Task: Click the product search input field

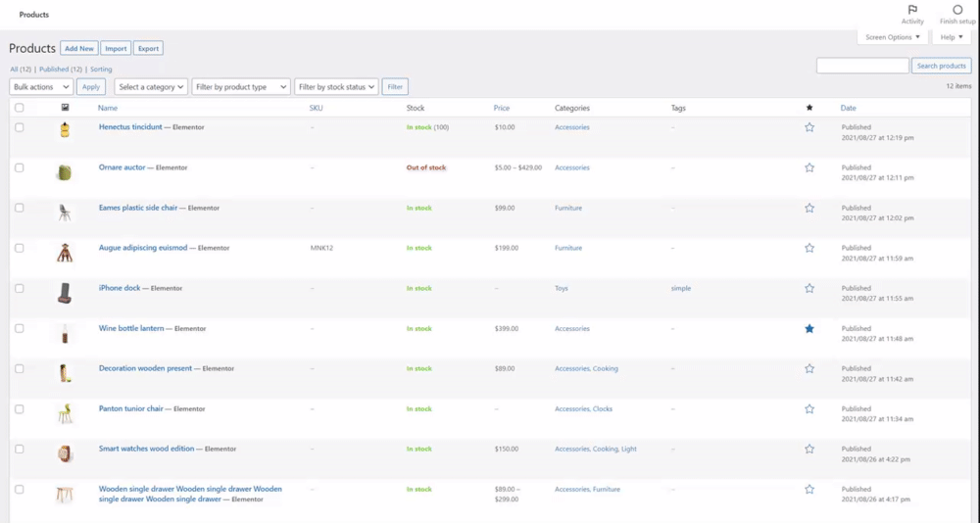Action: pos(862,66)
